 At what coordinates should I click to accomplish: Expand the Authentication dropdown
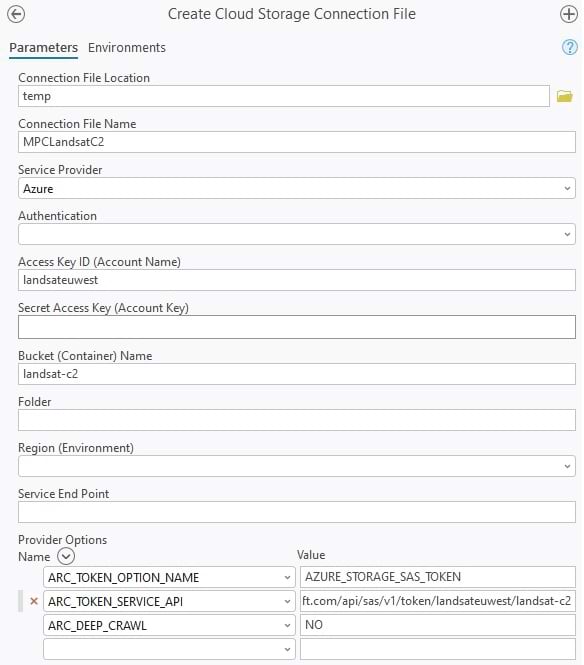pyautogui.click(x=296, y=234)
